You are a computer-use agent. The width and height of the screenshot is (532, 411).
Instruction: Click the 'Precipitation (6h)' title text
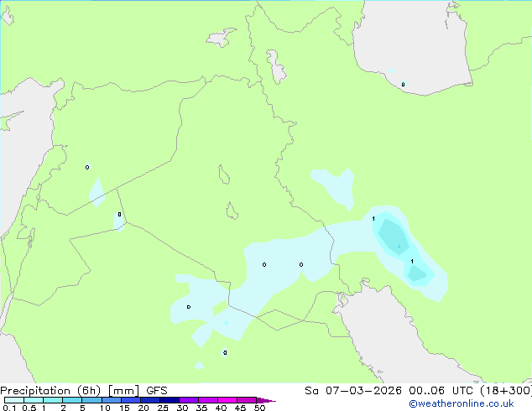[50, 391]
